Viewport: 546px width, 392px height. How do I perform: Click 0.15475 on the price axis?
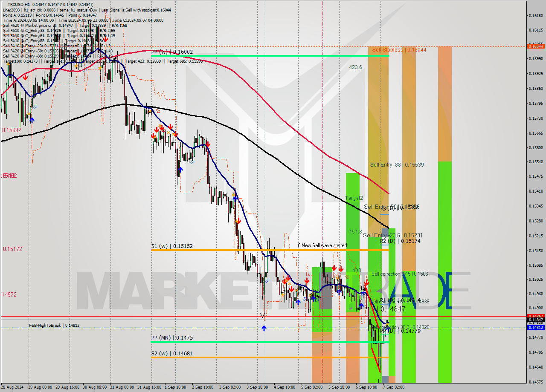click(x=536, y=176)
